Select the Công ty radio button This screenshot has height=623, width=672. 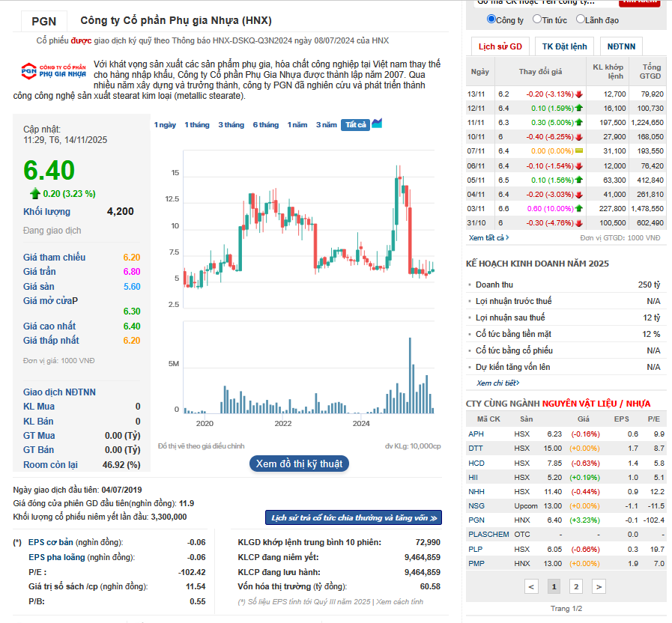point(491,19)
